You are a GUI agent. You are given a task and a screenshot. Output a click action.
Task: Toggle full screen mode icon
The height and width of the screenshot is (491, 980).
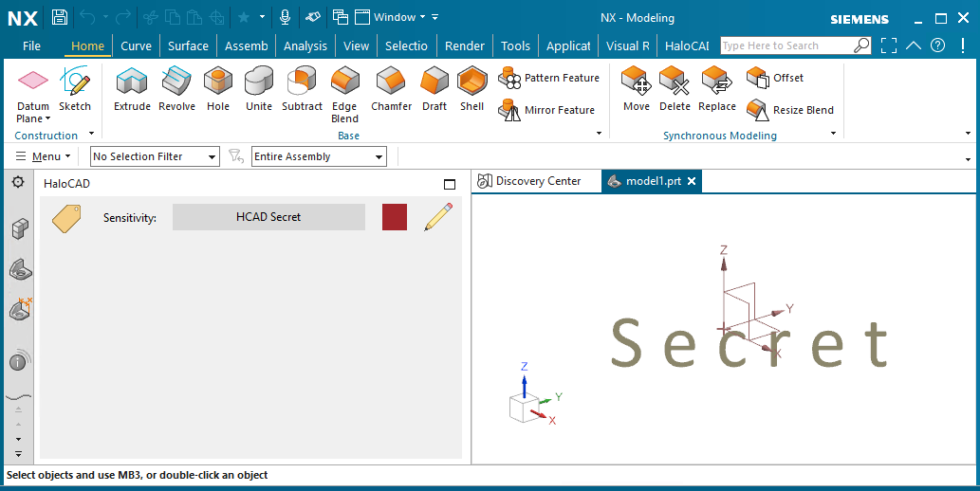tap(888, 45)
